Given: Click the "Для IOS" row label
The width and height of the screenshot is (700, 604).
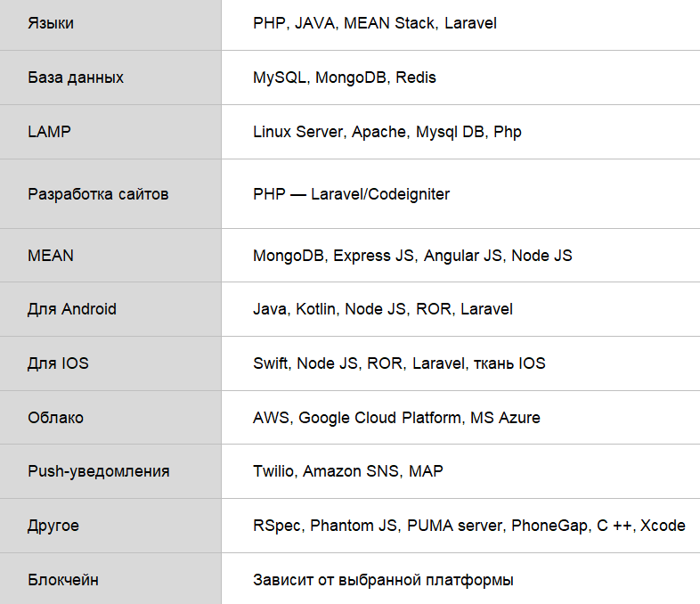Looking at the screenshot, I should 59,363.
